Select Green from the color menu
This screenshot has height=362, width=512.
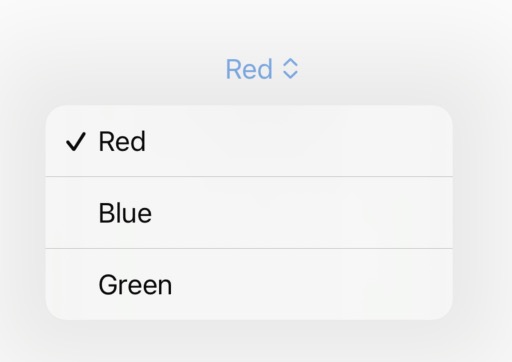[x=249, y=284]
